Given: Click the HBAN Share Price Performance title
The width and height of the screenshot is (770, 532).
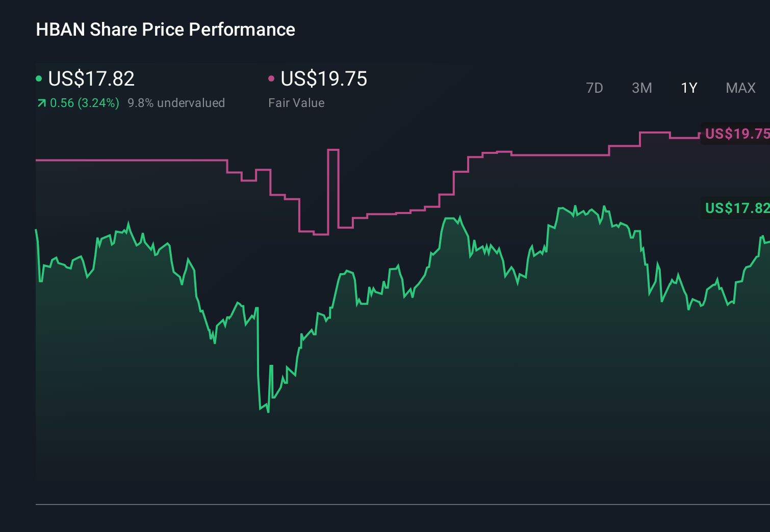Looking at the screenshot, I should 165,30.
